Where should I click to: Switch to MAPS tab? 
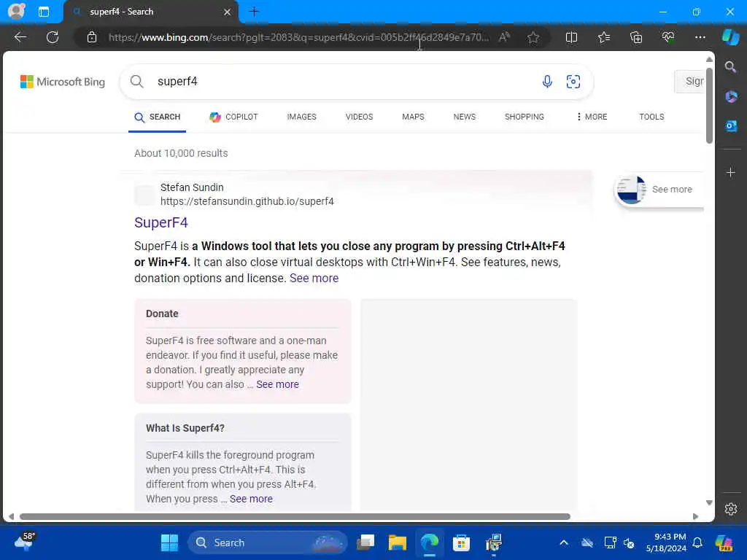[413, 117]
